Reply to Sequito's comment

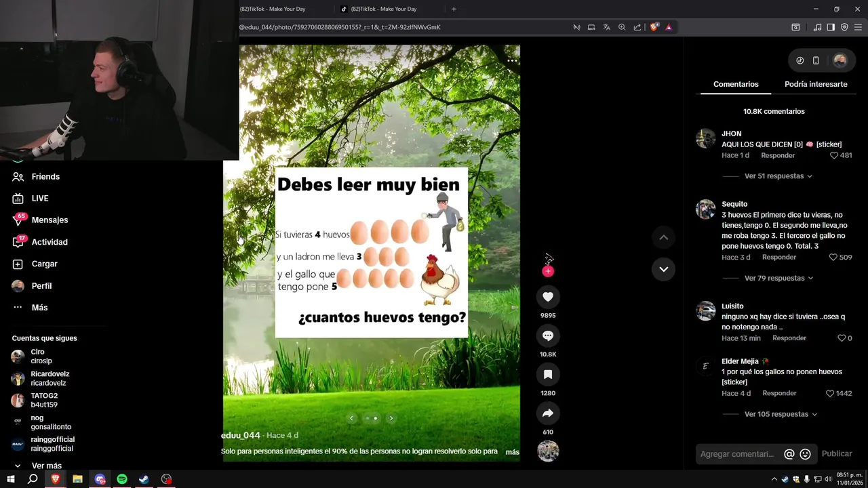tap(779, 257)
